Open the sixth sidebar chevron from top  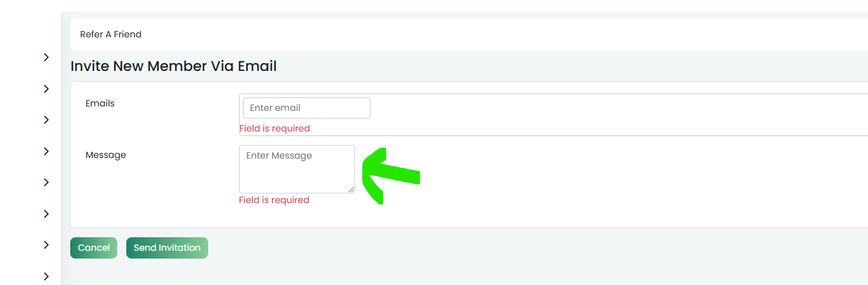[x=46, y=214]
